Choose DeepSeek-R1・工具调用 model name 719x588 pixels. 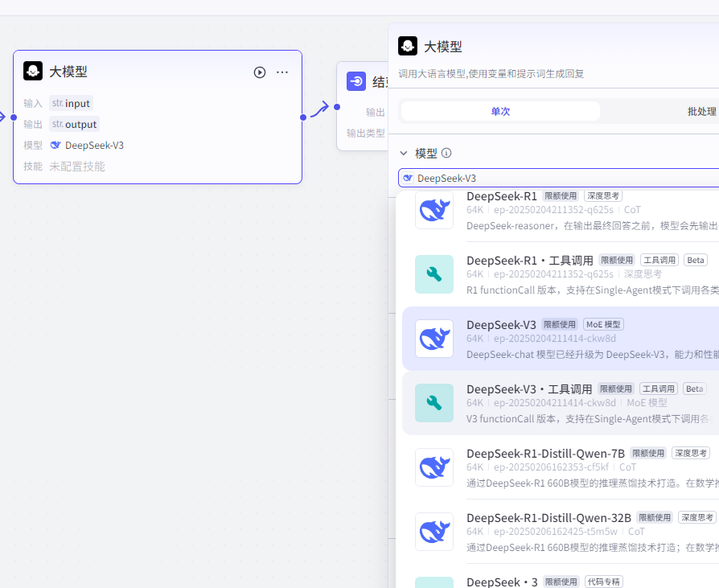(x=530, y=261)
